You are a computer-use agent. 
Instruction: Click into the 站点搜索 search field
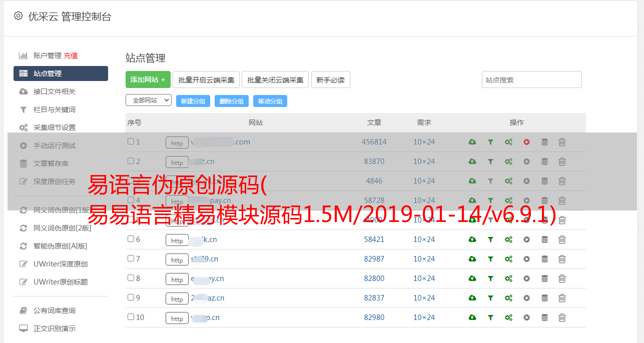(532, 79)
